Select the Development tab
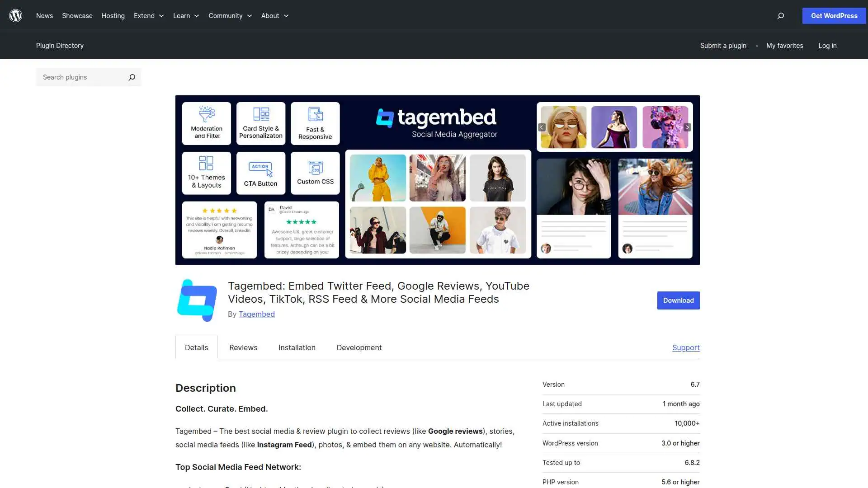 (x=359, y=347)
